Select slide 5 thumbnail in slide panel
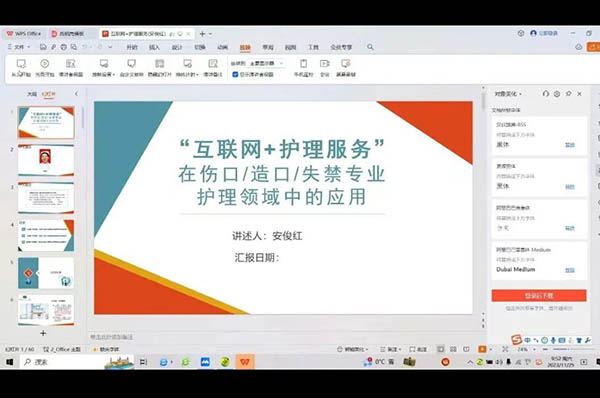The image size is (600, 398). [x=46, y=273]
